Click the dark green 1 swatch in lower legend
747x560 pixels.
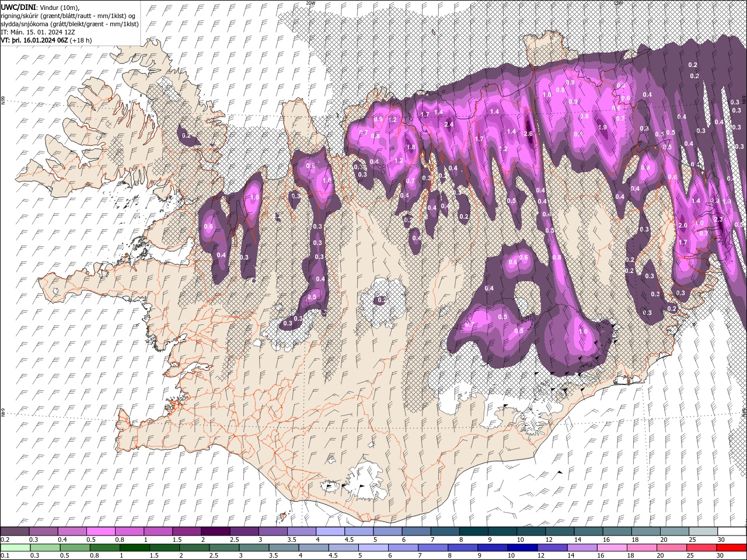tap(135, 548)
